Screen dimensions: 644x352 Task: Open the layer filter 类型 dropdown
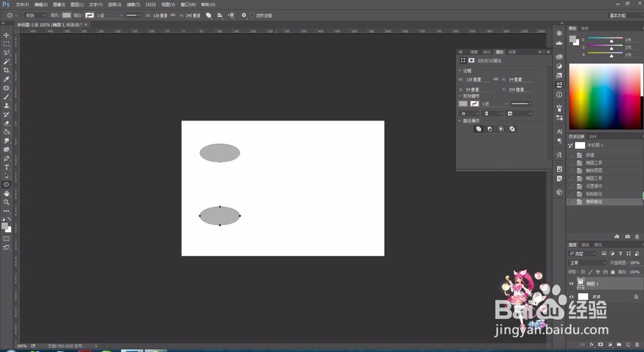(x=582, y=254)
